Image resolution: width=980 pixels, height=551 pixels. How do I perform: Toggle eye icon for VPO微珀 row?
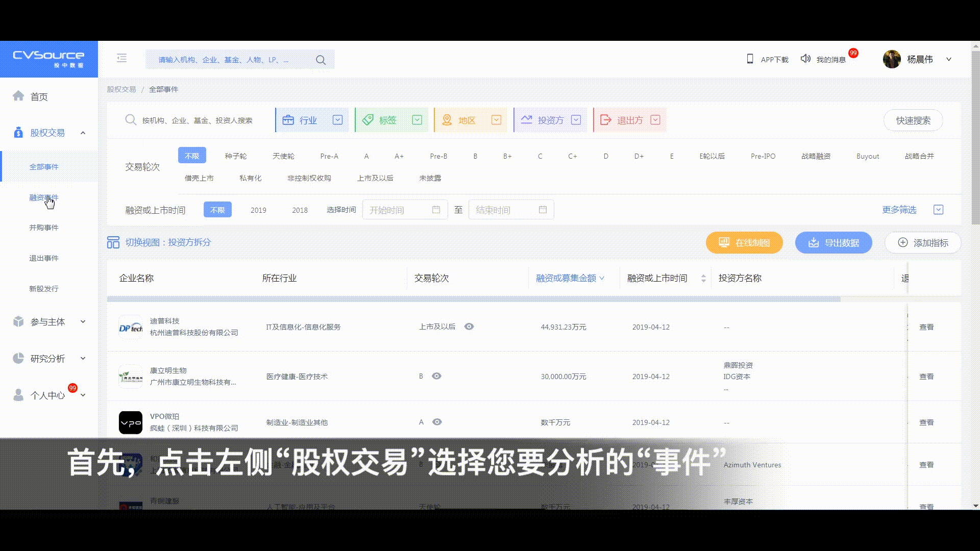tap(437, 422)
